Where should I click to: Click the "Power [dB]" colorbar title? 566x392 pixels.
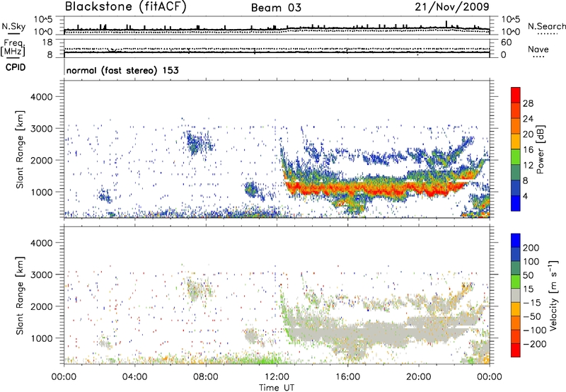click(x=540, y=149)
